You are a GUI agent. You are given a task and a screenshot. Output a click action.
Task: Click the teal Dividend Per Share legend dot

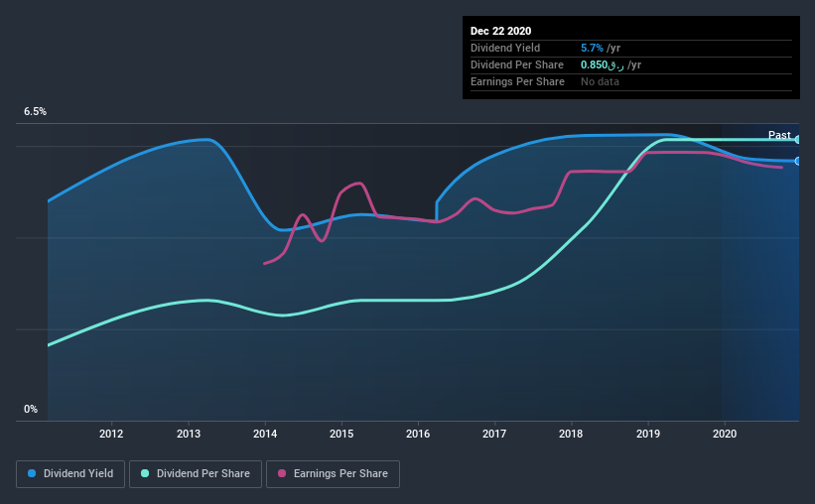[145, 473]
